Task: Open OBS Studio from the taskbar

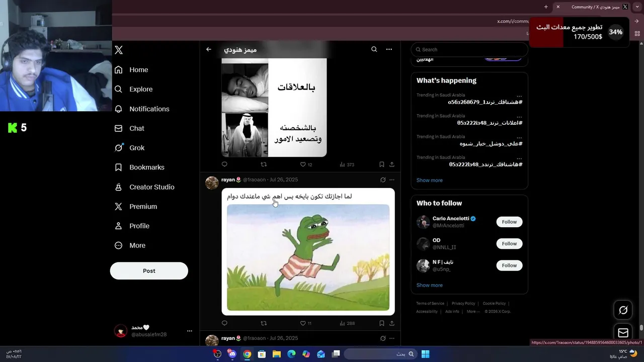Action: pos(217,354)
